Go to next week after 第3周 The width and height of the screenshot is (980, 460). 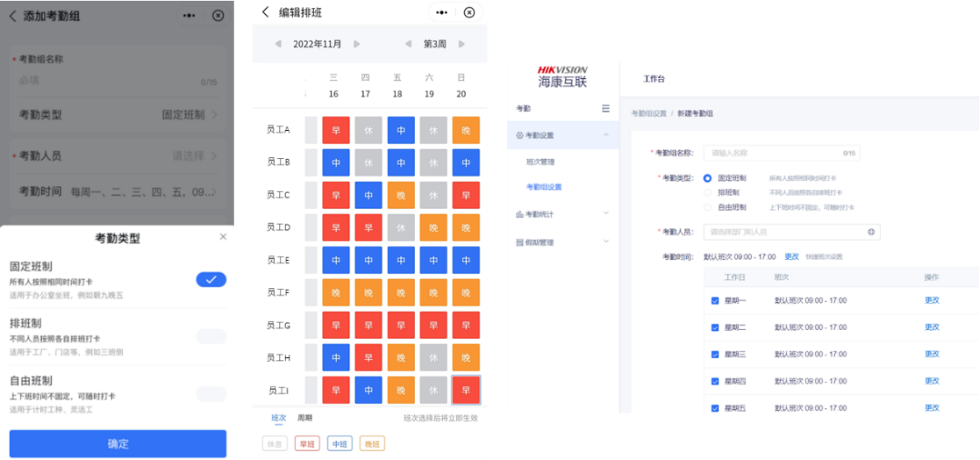coord(462,44)
